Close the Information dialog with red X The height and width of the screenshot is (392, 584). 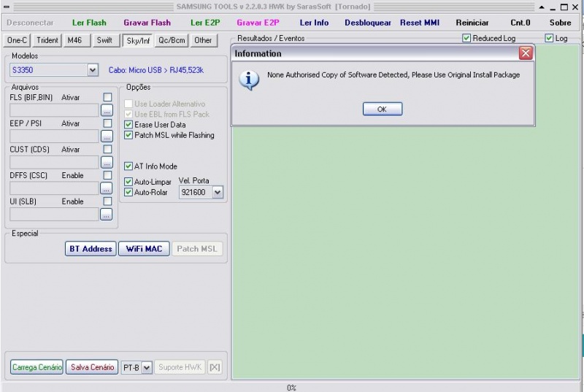point(526,53)
